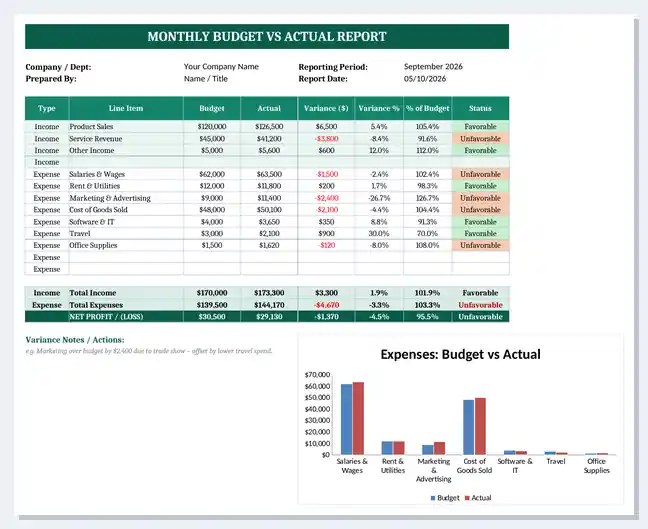Screen dimensions: 648x529
Task: Select the chart title 'Expenses: Budget vs Actual'
Action: 460,354
